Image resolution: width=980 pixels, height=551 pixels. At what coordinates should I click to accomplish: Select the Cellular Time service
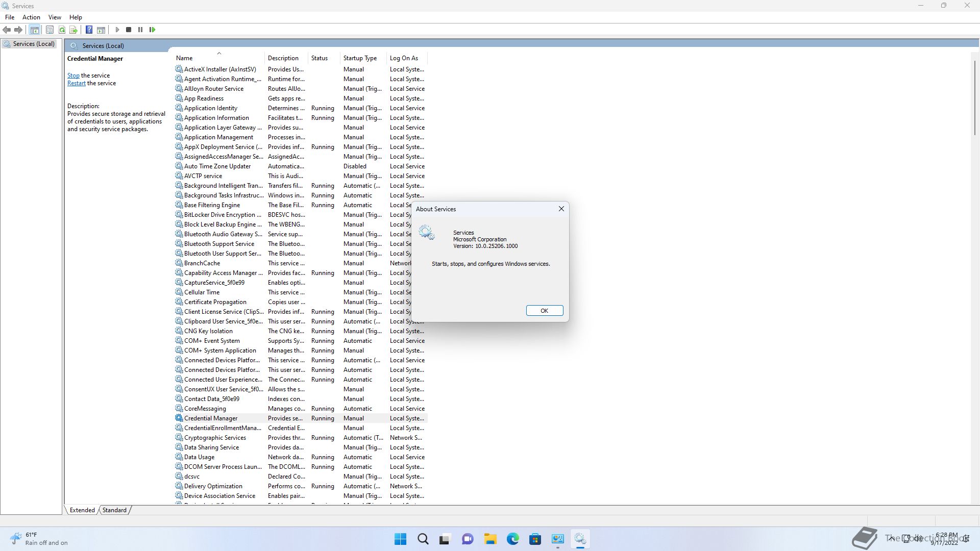(x=293, y=292)
